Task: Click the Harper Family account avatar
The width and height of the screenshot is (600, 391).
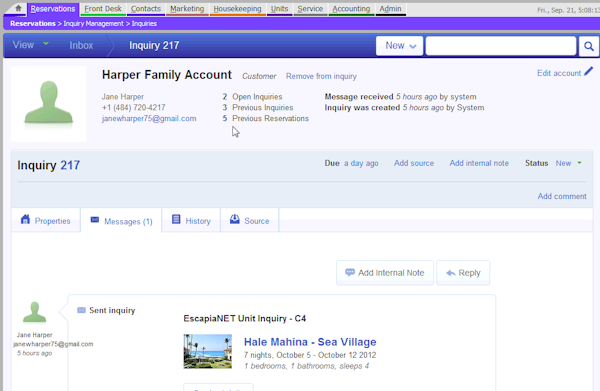Action: coord(49,104)
